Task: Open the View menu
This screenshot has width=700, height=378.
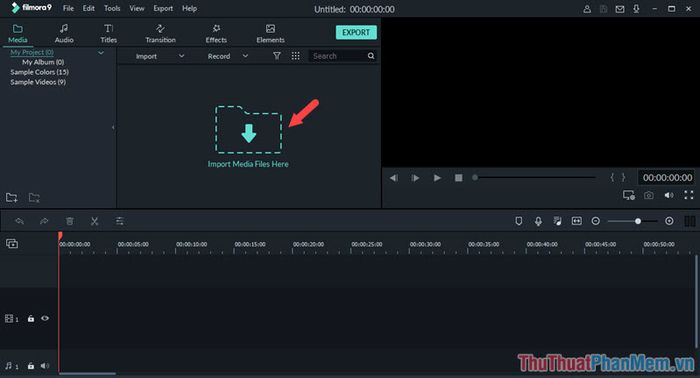Action: [x=137, y=8]
